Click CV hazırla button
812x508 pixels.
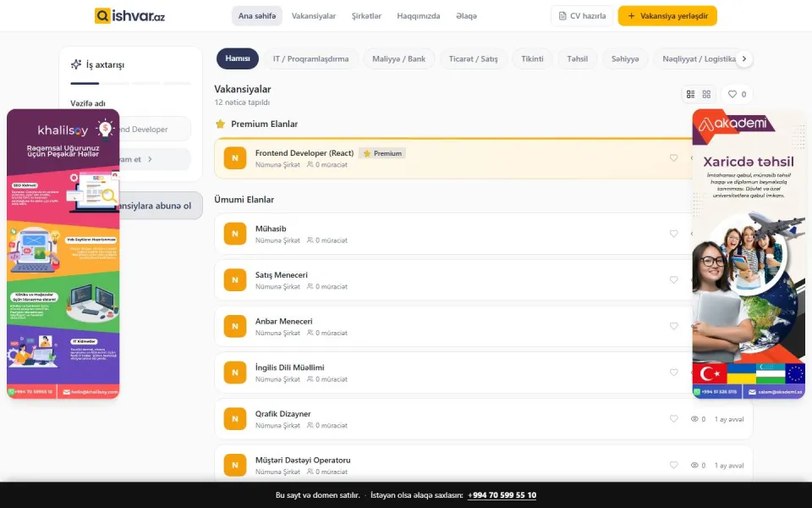(582, 16)
